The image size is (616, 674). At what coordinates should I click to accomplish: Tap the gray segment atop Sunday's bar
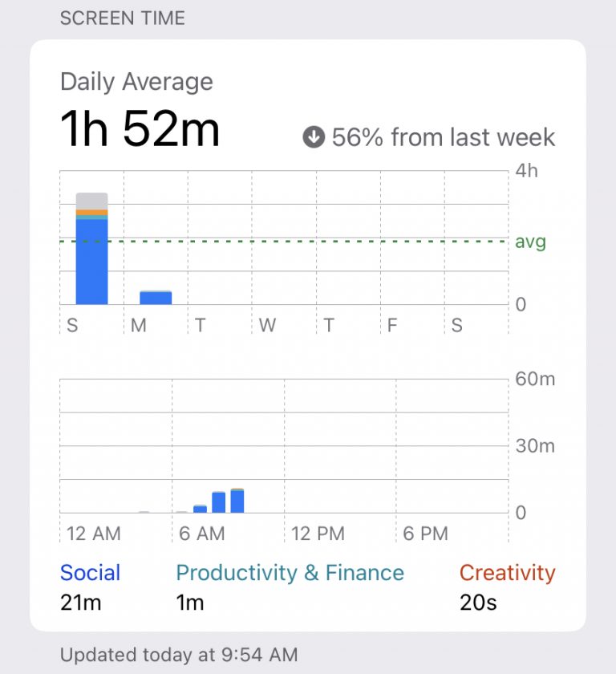tap(91, 201)
